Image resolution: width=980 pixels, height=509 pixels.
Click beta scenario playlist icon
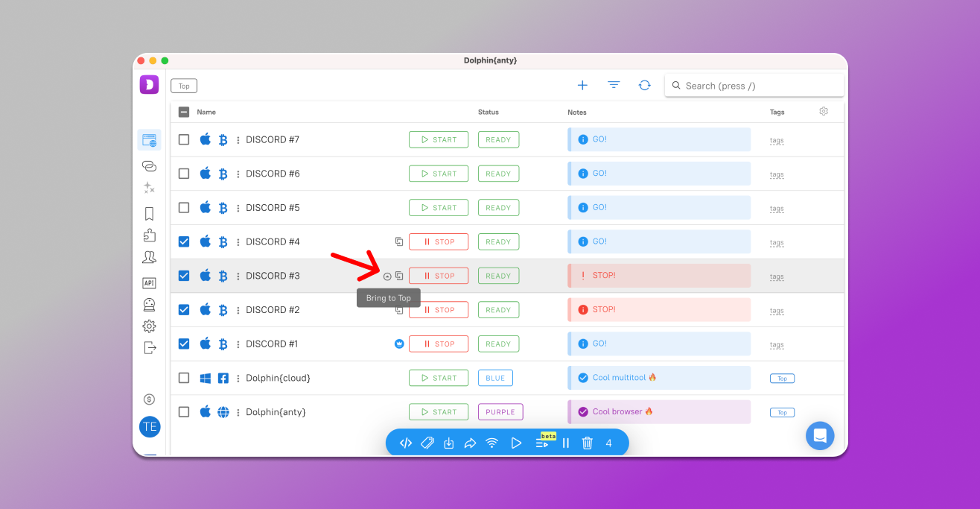point(542,444)
